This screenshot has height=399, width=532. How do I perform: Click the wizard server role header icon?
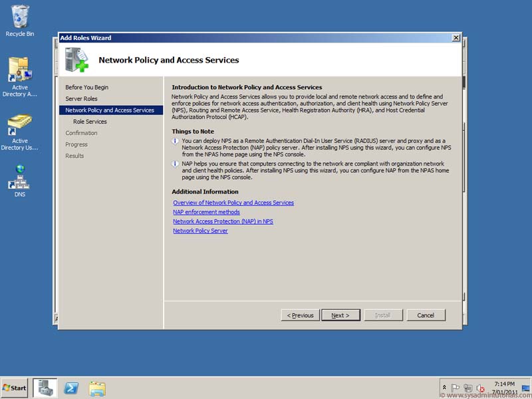tap(76, 60)
